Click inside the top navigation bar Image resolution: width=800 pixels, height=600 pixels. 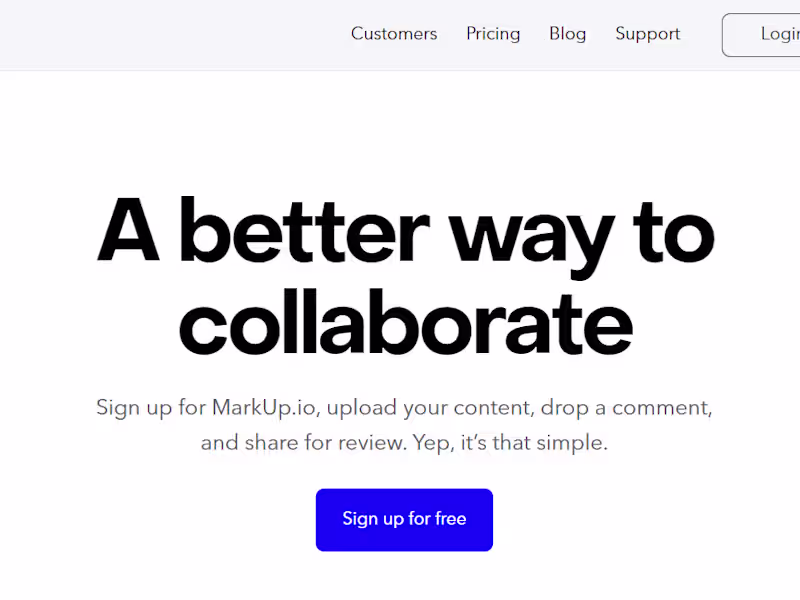(400, 34)
